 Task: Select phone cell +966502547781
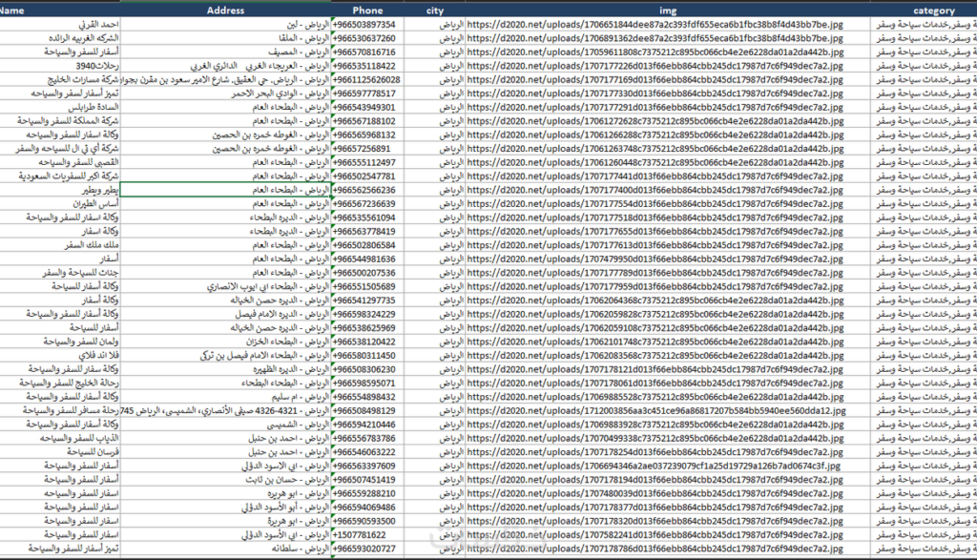(x=367, y=176)
